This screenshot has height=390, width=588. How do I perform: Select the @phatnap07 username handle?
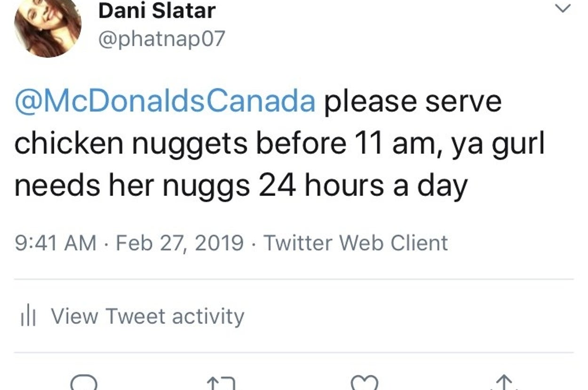pos(161,39)
